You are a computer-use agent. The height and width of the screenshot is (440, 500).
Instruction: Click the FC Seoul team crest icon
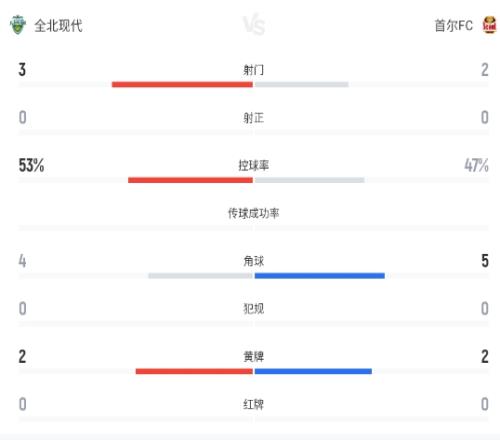coord(489,25)
